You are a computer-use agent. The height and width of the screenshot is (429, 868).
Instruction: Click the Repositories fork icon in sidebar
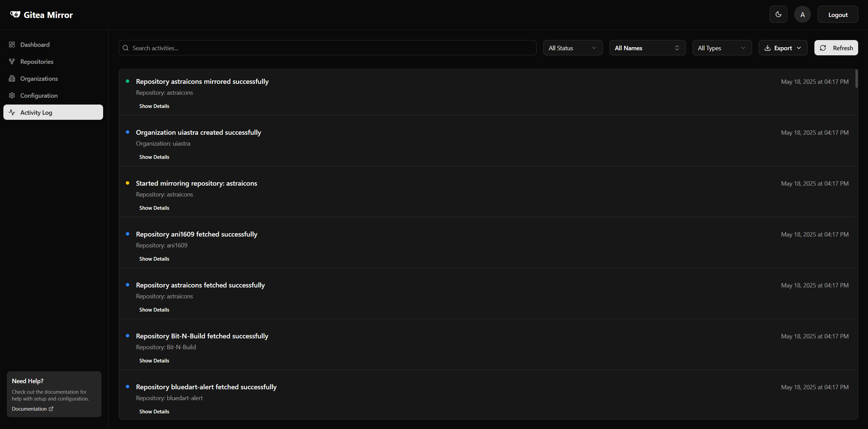[12, 61]
